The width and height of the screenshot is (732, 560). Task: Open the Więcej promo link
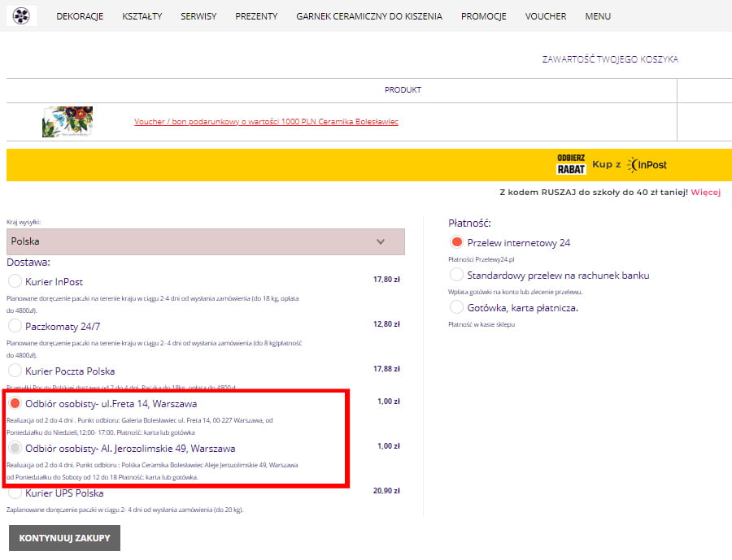[x=705, y=193]
